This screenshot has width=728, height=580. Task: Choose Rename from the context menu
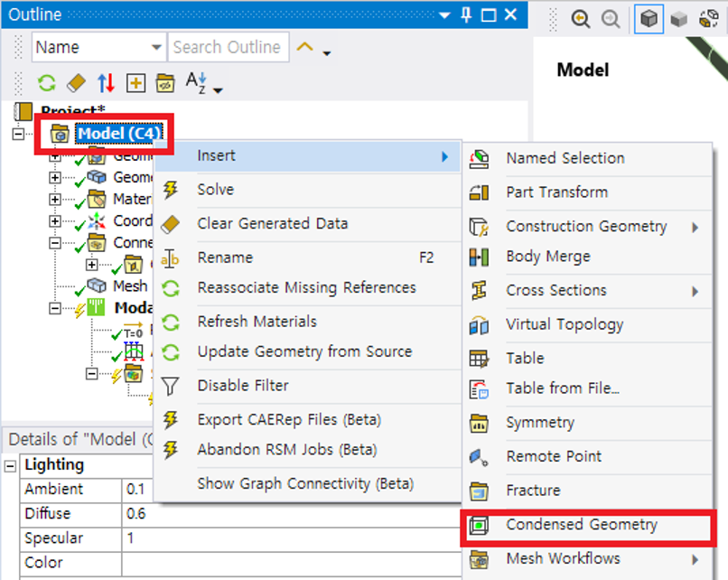tap(225, 257)
